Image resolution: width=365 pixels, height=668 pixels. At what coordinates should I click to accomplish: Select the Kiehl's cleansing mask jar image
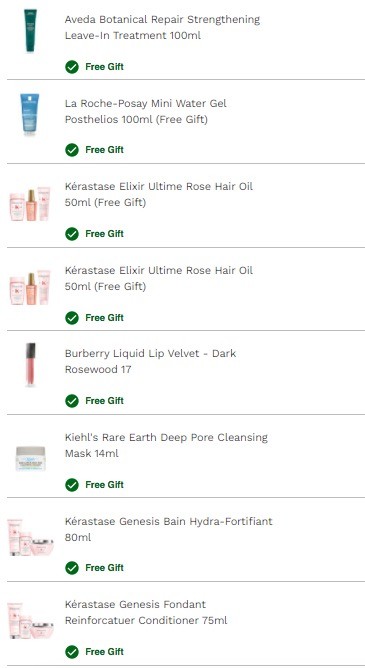coord(30,458)
